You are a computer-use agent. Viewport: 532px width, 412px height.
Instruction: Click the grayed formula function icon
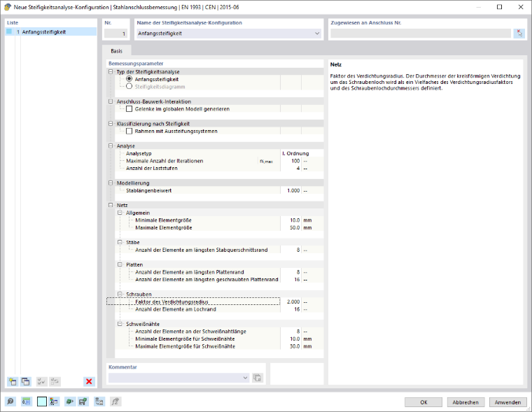115,402
